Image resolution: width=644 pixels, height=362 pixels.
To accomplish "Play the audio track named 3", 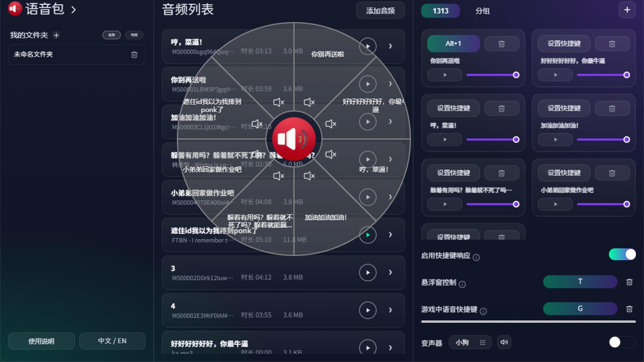I will point(368,273).
